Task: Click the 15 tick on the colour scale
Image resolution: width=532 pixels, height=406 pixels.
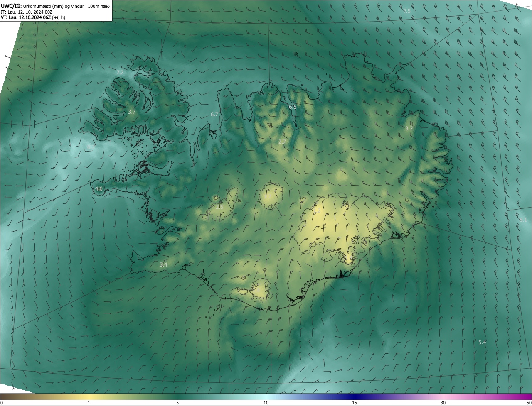Action: point(355,403)
